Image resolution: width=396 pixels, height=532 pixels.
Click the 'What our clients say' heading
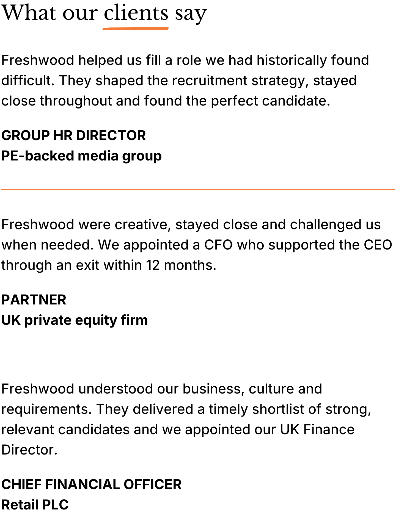point(104,14)
